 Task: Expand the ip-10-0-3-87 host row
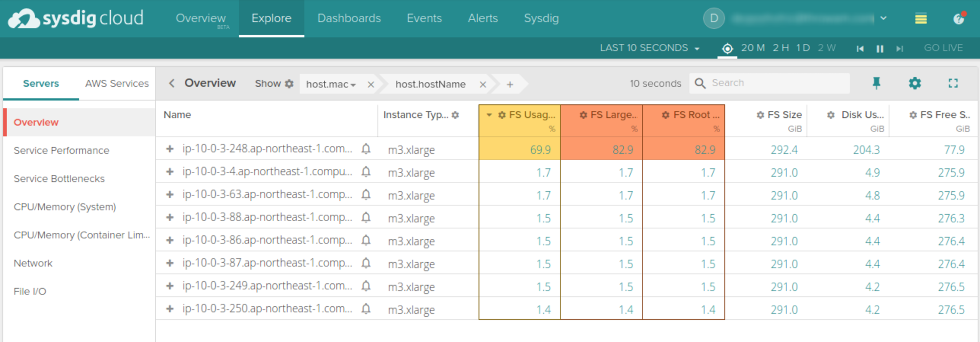pyautogui.click(x=170, y=263)
